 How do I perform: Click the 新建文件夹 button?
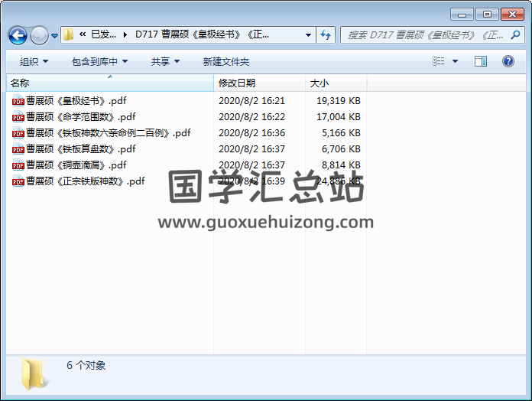[225, 61]
